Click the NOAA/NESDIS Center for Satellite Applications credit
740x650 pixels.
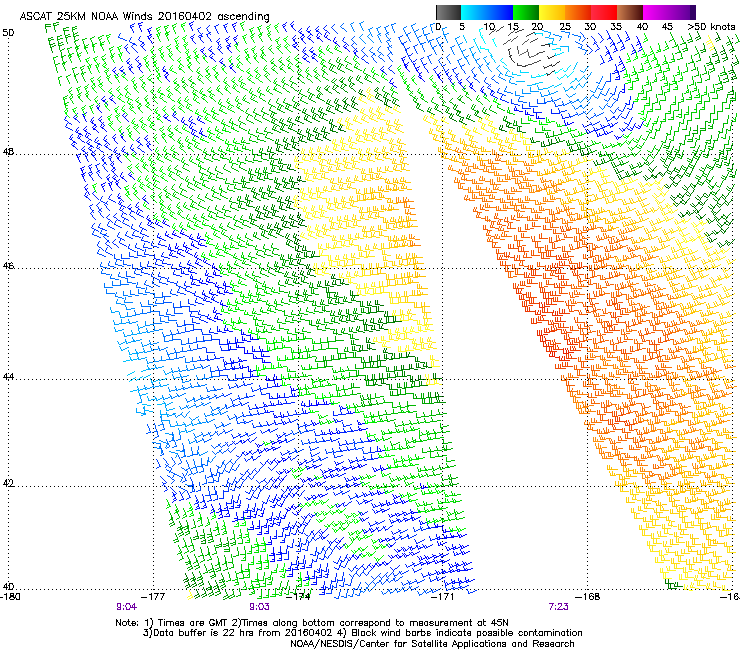pyautogui.click(x=432, y=643)
